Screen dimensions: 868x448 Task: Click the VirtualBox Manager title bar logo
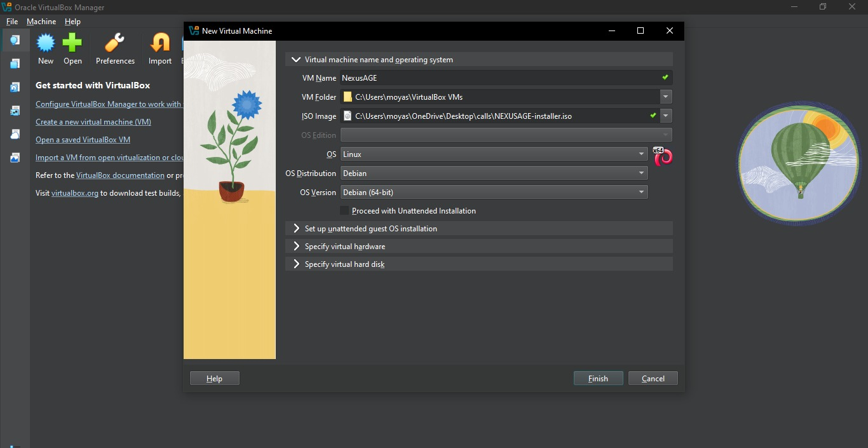click(7, 7)
